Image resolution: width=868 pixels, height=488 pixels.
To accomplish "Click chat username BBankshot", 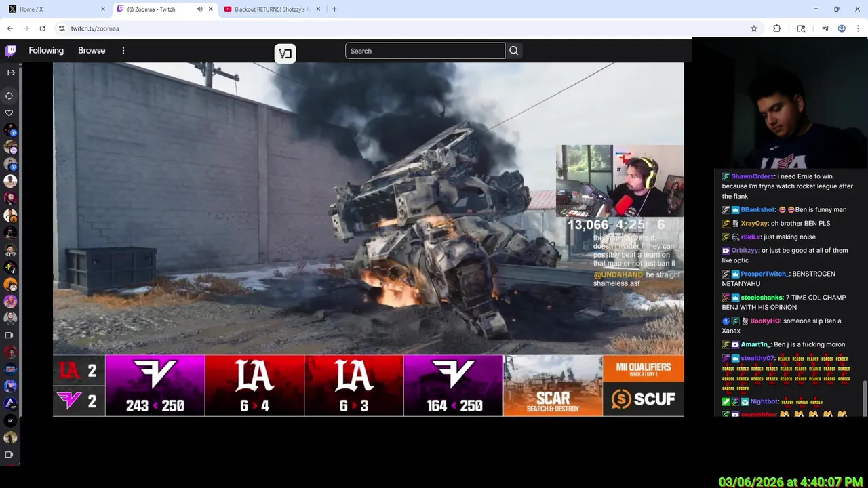I will pyautogui.click(x=757, y=210).
